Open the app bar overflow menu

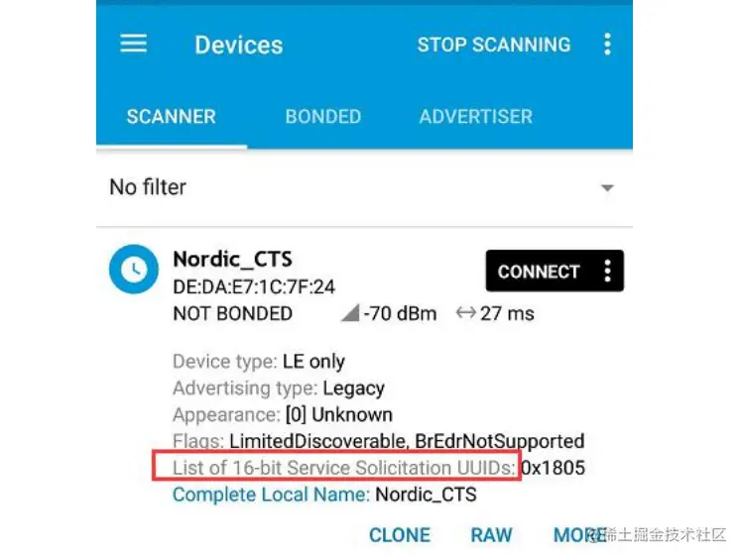(607, 44)
